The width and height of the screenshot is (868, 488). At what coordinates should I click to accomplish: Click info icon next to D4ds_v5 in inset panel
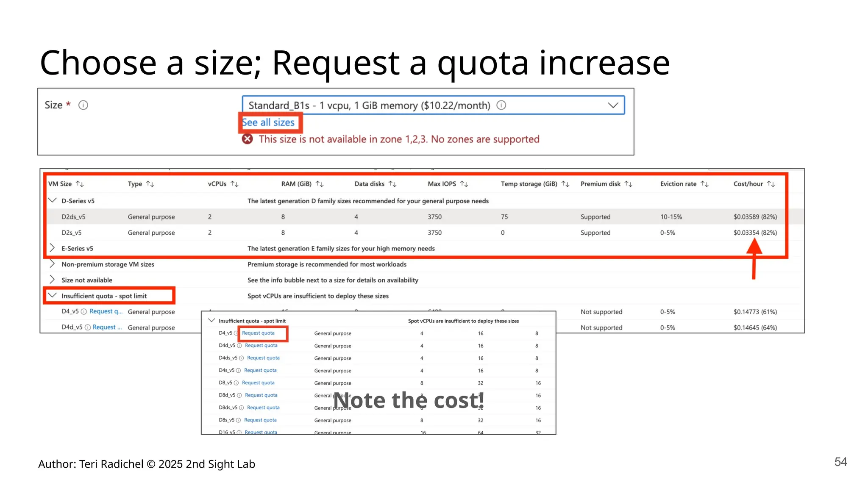click(242, 358)
